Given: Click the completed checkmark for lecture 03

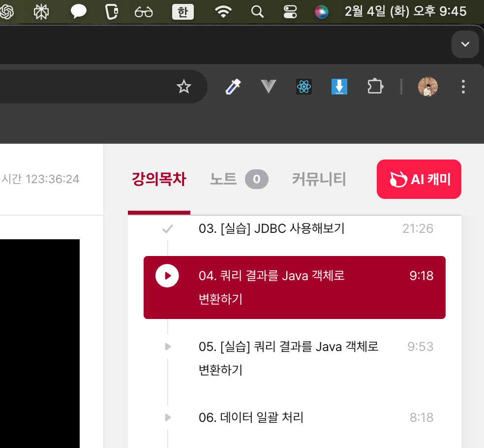Looking at the screenshot, I should click(x=167, y=229).
